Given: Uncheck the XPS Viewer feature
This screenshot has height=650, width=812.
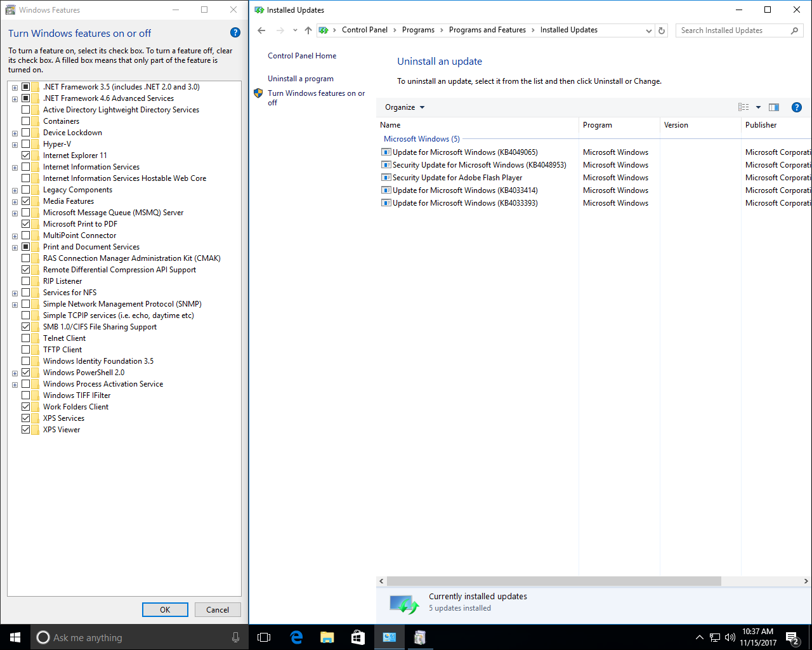Looking at the screenshot, I should 26,430.
